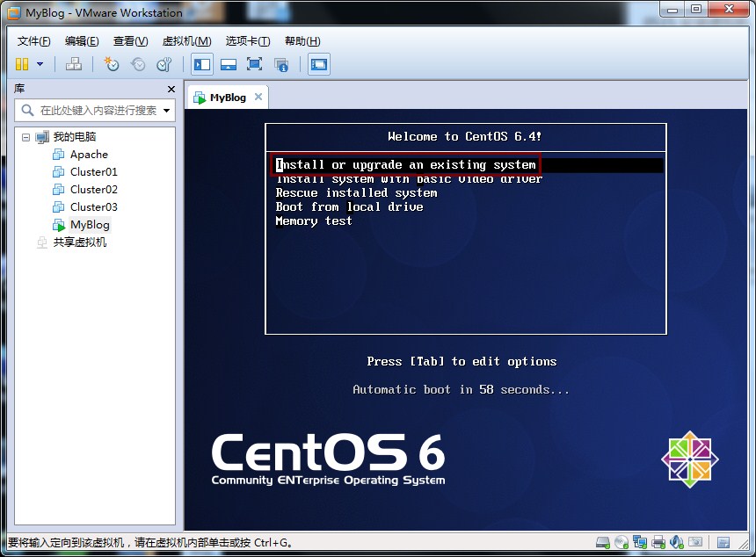The height and width of the screenshot is (557, 756).
Task: Open the snapshot manager wrench icon
Action: (164, 64)
